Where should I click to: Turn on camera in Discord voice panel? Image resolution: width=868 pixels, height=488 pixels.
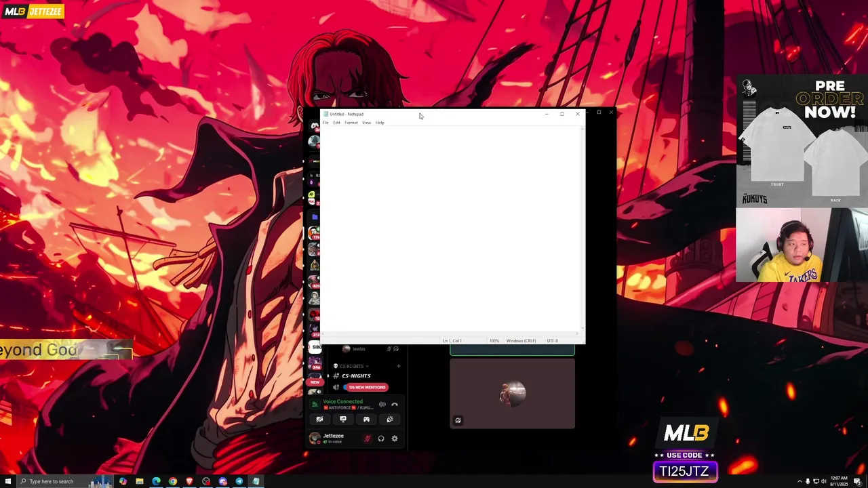coord(319,420)
